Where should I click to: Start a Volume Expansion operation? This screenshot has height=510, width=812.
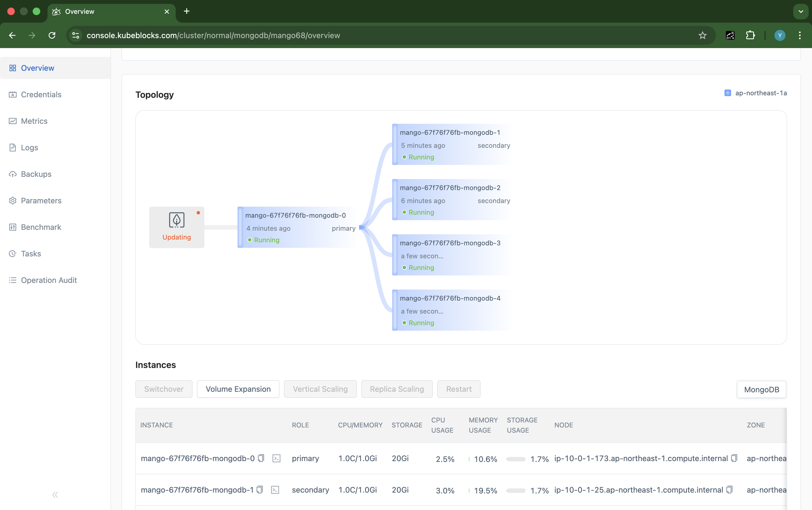coord(238,389)
